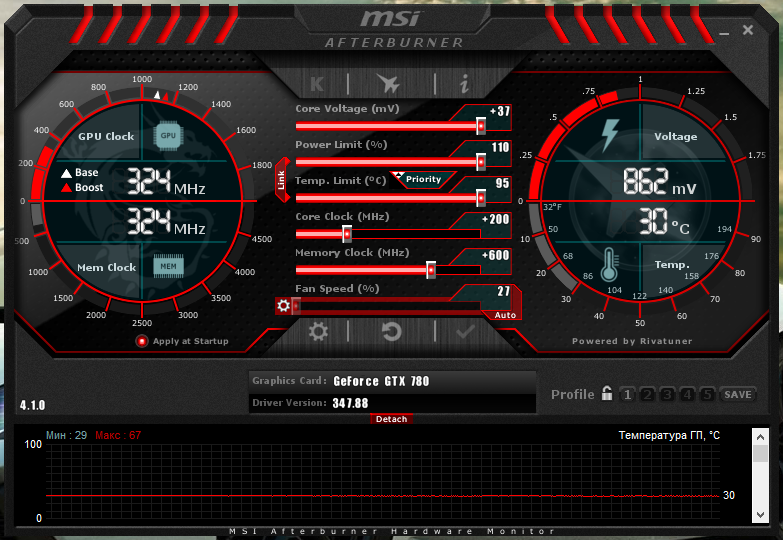Viewport: 783px width, 540px height.
Task: Click the MEM chip icon
Action: click(168, 266)
